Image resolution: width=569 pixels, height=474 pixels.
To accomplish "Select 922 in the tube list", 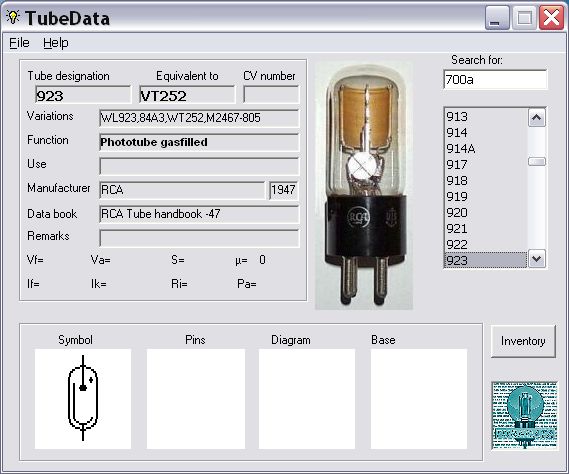I will [486, 244].
